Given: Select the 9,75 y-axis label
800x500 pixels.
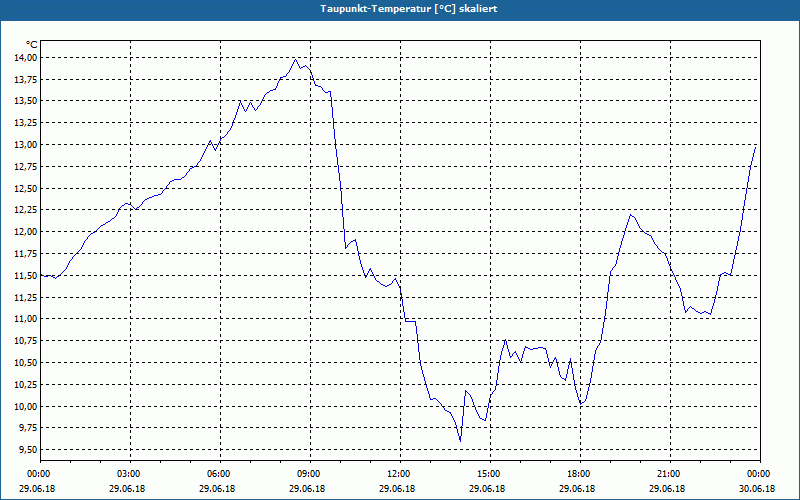Looking at the screenshot, I should click(x=28, y=428).
